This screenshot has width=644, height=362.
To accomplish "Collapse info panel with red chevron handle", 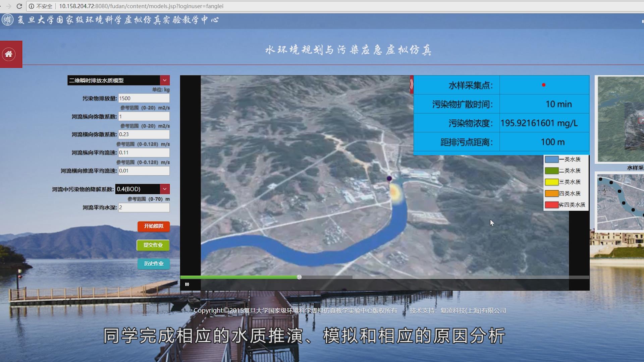I will [412, 84].
